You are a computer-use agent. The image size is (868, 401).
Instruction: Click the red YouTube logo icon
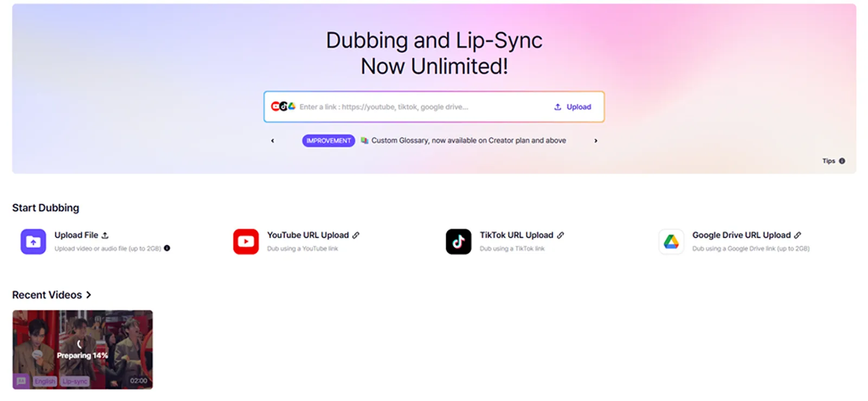(x=246, y=241)
